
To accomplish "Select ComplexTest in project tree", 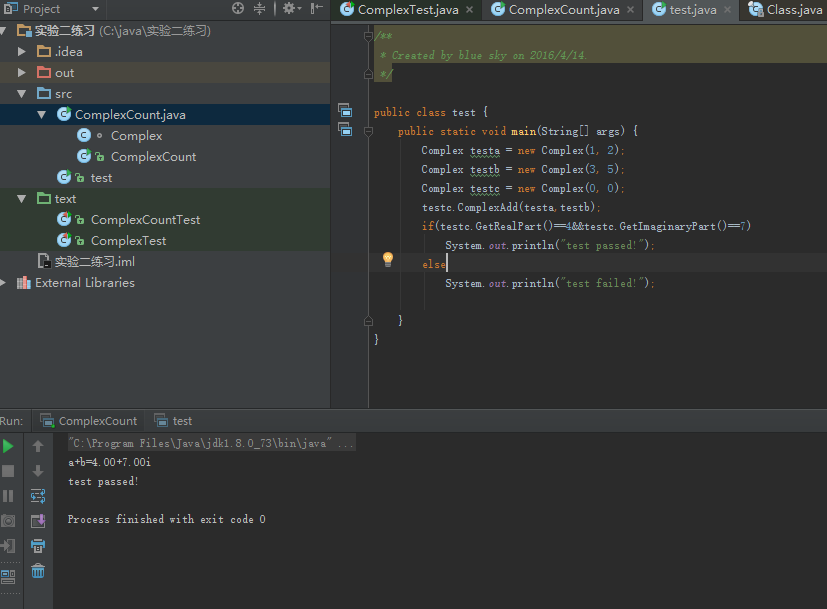I will click(128, 241).
